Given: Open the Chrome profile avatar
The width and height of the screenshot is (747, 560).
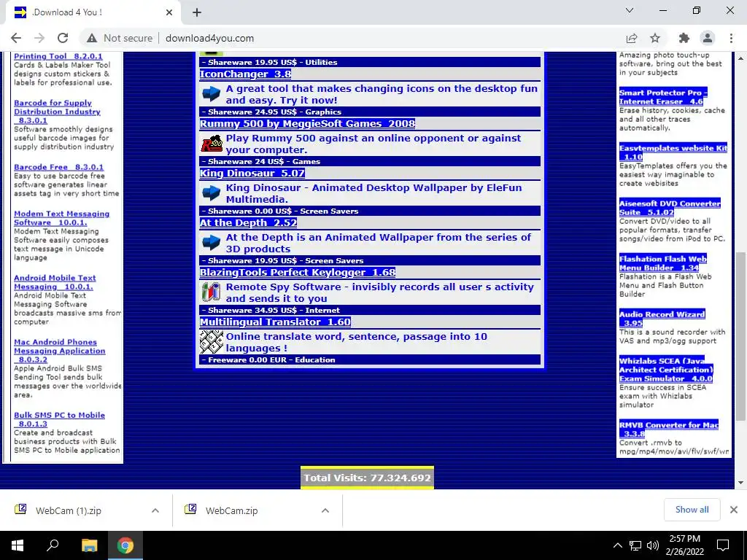Looking at the screenshot, I should (x=708, y=38).
